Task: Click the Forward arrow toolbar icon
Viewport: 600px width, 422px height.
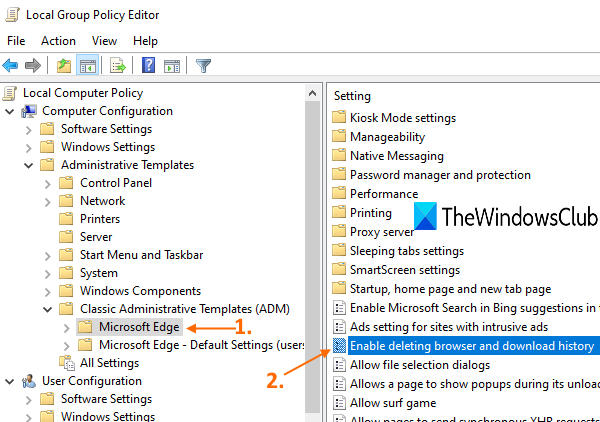Action: 33,65
